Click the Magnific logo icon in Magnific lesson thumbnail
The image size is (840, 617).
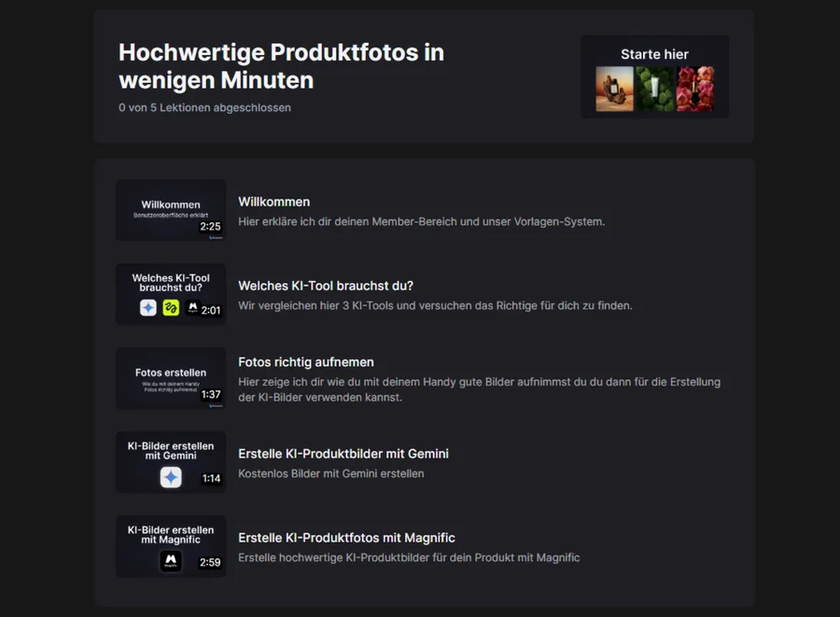(x=171, y=561)
